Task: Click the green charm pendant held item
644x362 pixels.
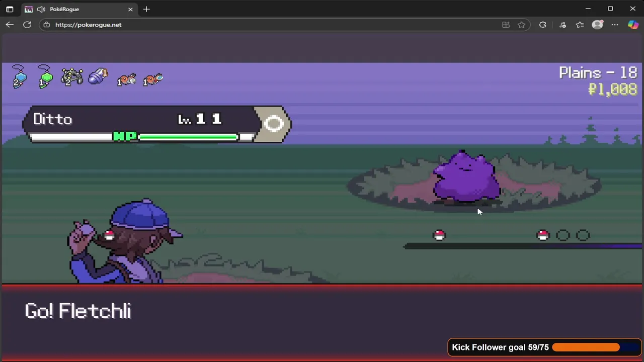Action: pyautogui.click(x=45, y=77)
